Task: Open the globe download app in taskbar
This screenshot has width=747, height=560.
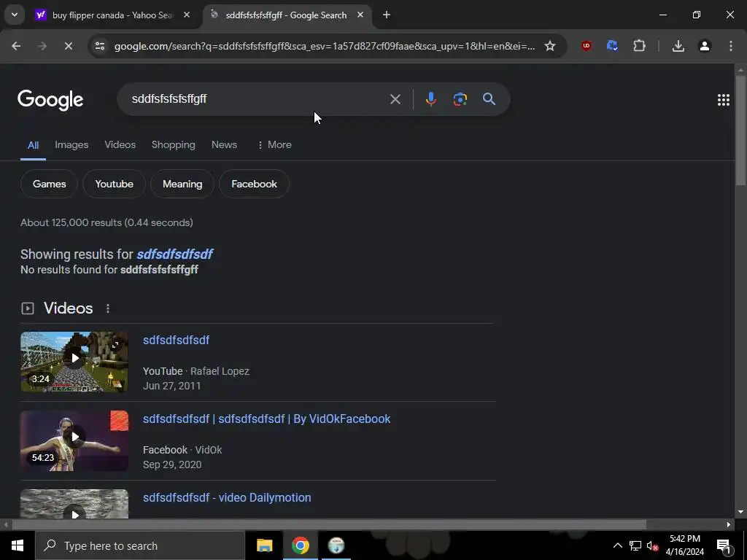Action: (336, 545)
